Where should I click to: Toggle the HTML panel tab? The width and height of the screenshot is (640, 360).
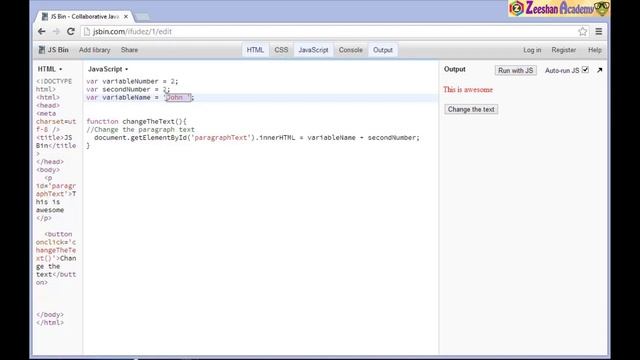click(255, 50)
